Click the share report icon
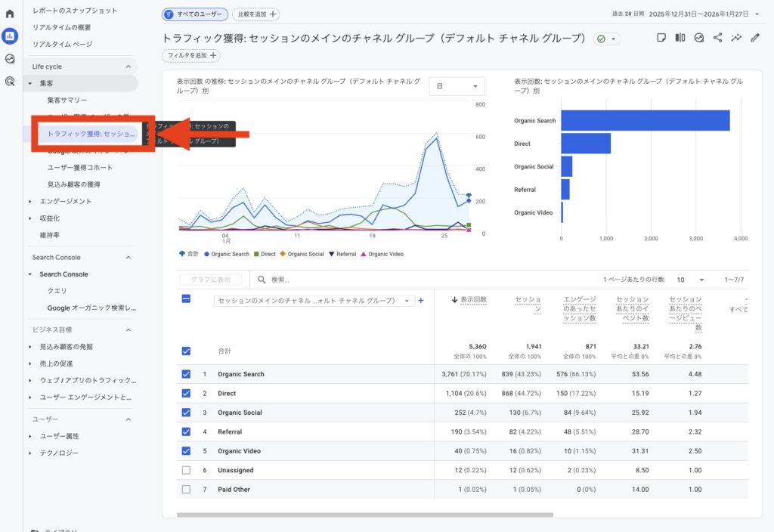774x532 pixels. [717, 37]
